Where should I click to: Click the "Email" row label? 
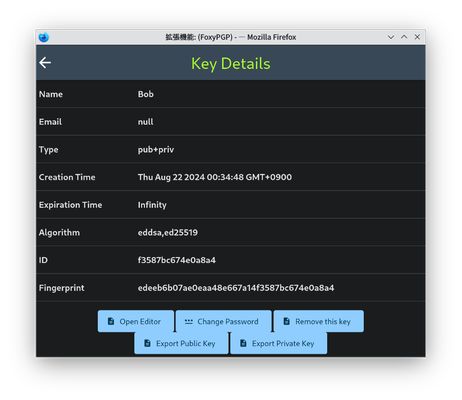tap(50, 122)
